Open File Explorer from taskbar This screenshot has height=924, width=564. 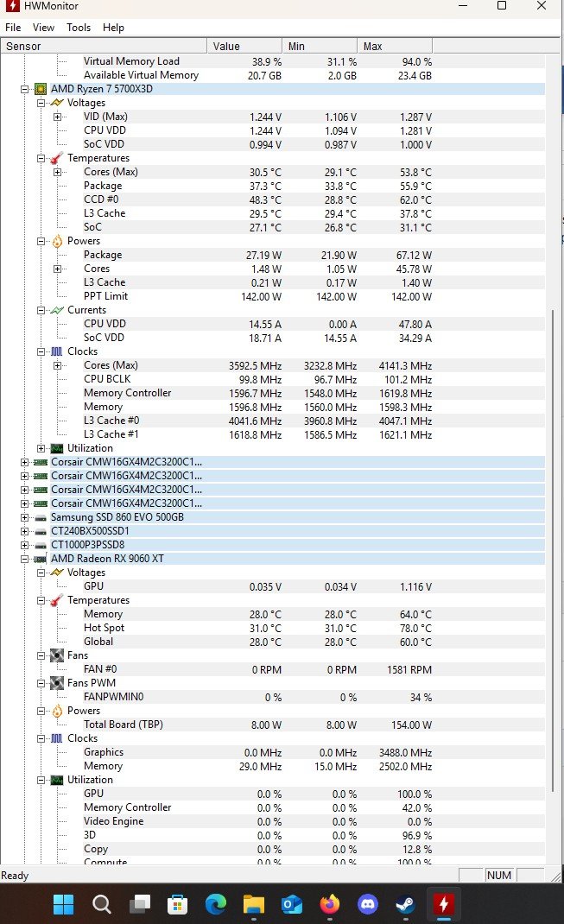pos(254,904)
